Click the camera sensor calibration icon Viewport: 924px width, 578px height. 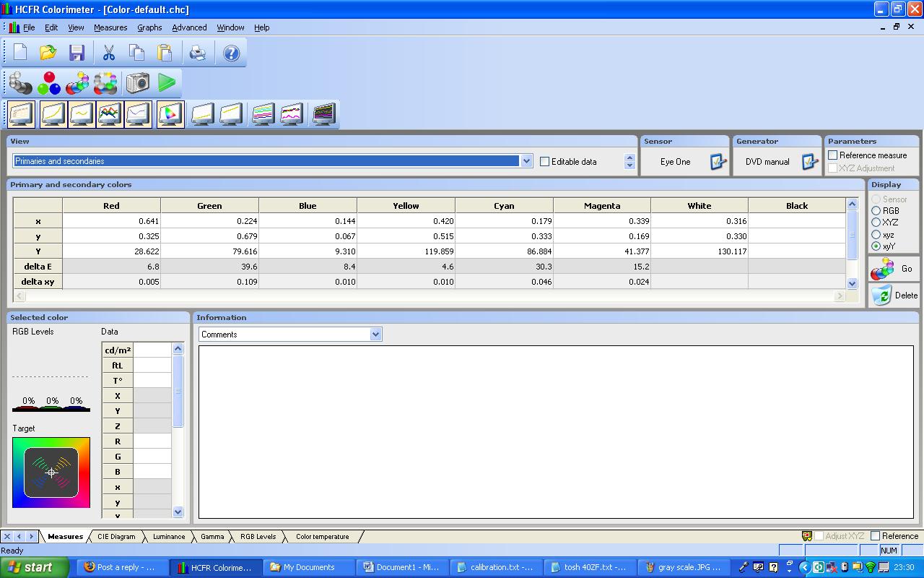(137, 83)
